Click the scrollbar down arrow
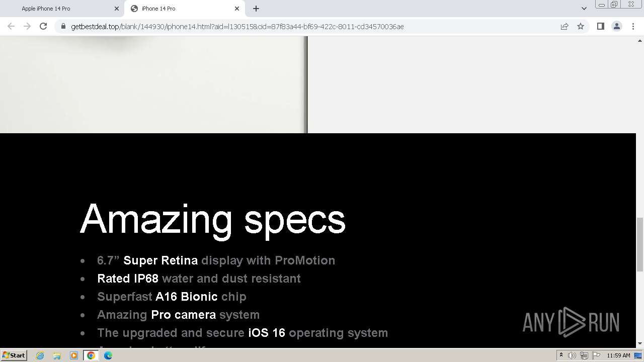Screen dimensions: 644x362 point(640,343)
